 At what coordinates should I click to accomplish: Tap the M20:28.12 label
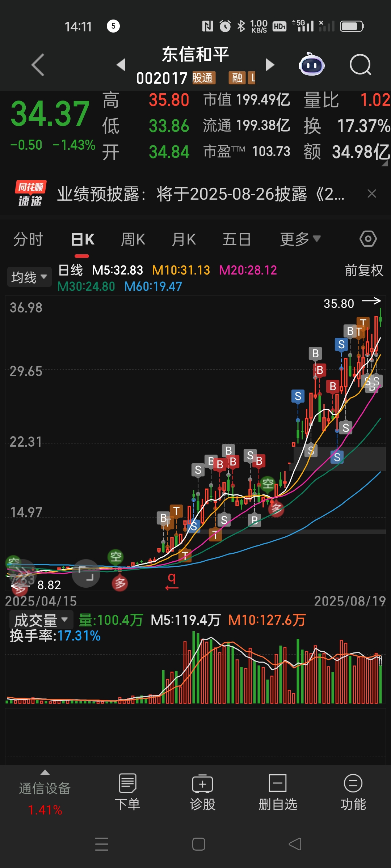(248, 270)
